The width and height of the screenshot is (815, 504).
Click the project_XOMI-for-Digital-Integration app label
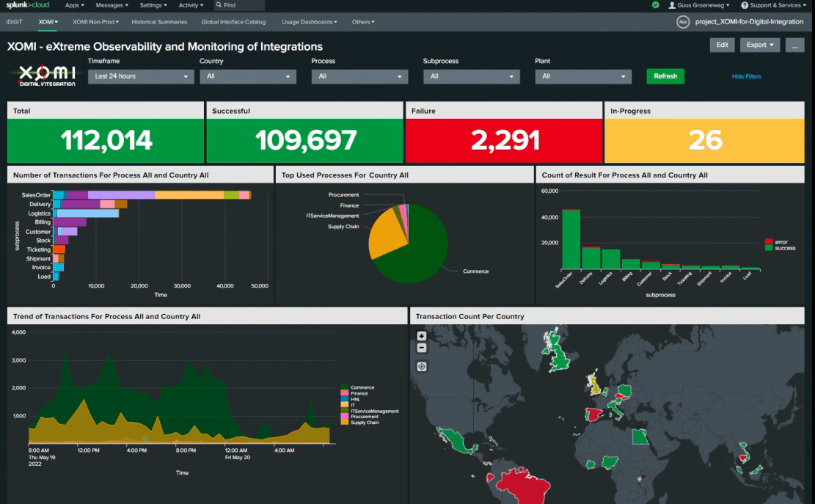click(749, 22)
